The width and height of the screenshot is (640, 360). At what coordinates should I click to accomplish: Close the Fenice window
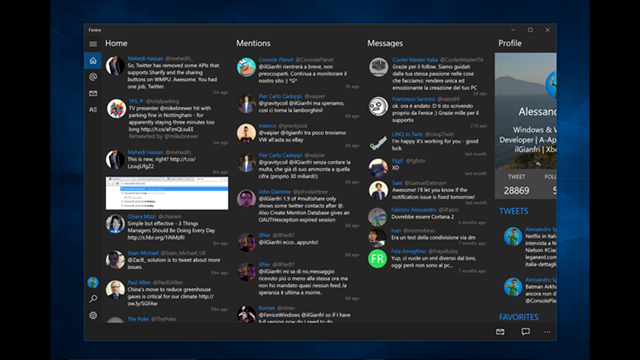click(x=547, y=30)
